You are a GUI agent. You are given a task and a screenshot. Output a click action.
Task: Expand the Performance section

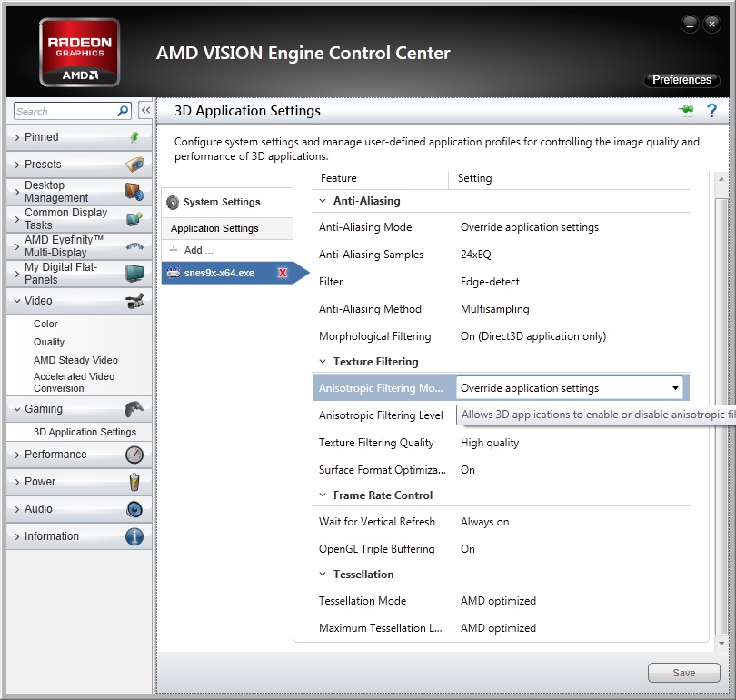17,455
